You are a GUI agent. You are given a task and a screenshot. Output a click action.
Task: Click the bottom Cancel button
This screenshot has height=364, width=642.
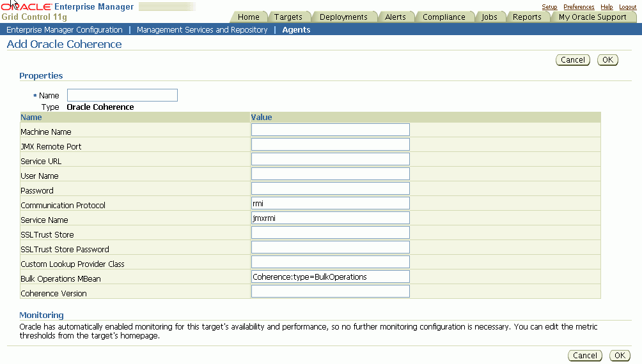tap(585, 356)
